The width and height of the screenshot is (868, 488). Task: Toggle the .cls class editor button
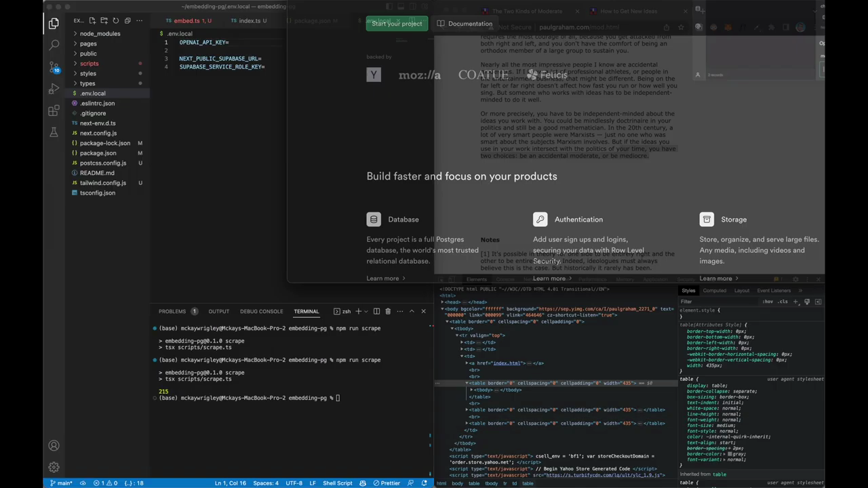point(782,302)
